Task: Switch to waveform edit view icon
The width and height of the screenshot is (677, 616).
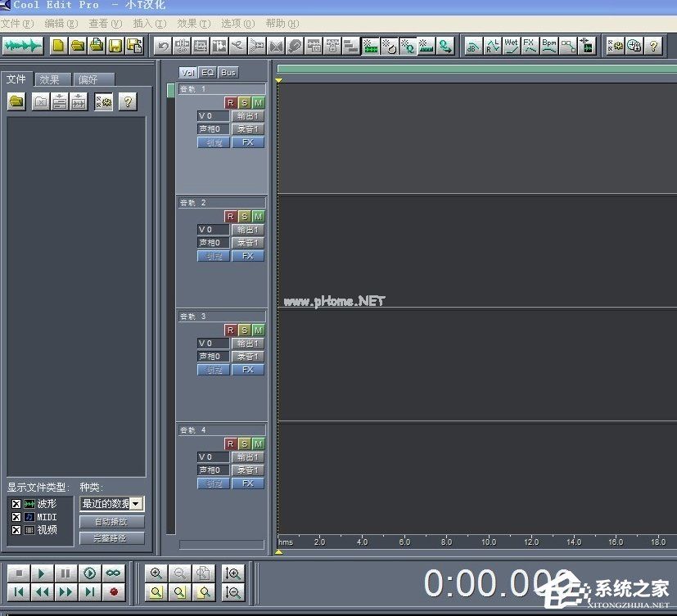Action: (x=22, y=46)
